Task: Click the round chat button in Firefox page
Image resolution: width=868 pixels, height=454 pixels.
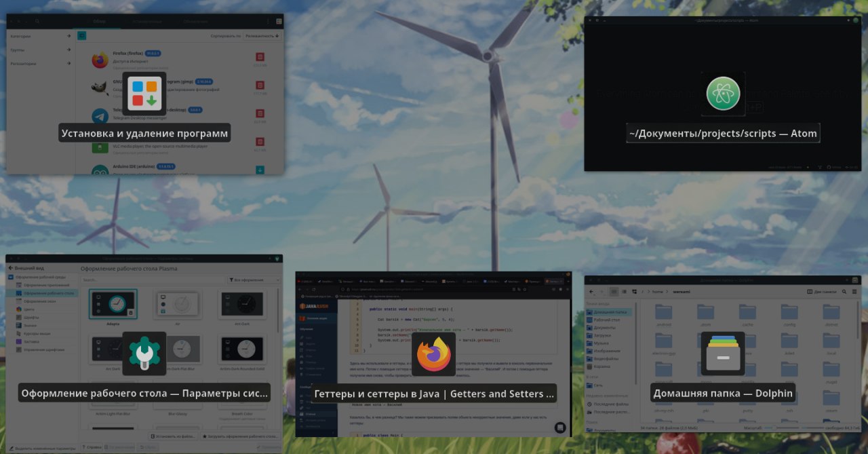Action: tap(560, 428)
